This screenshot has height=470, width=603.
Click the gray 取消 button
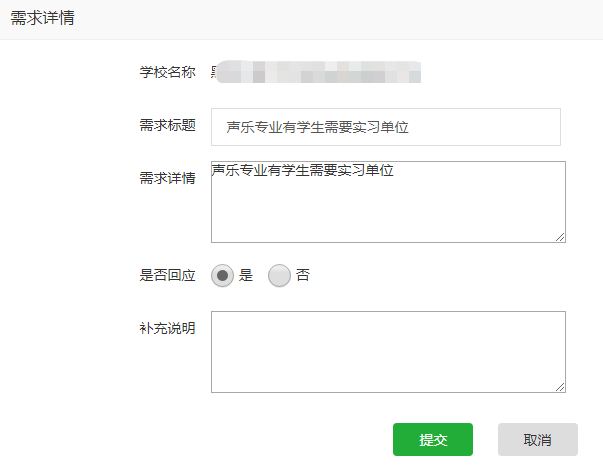537,440
